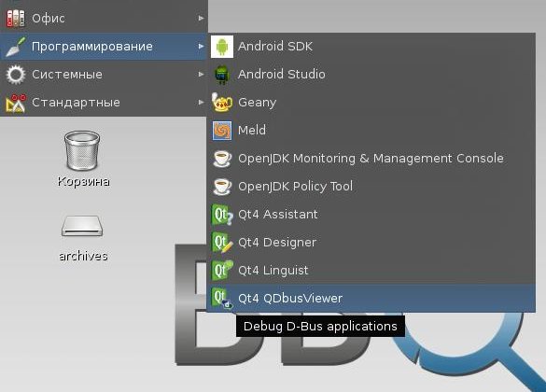Launch the highlighted Qt4 QDbusViewer entry
This screenshot has height=392, width=546.
coord(371,299)
